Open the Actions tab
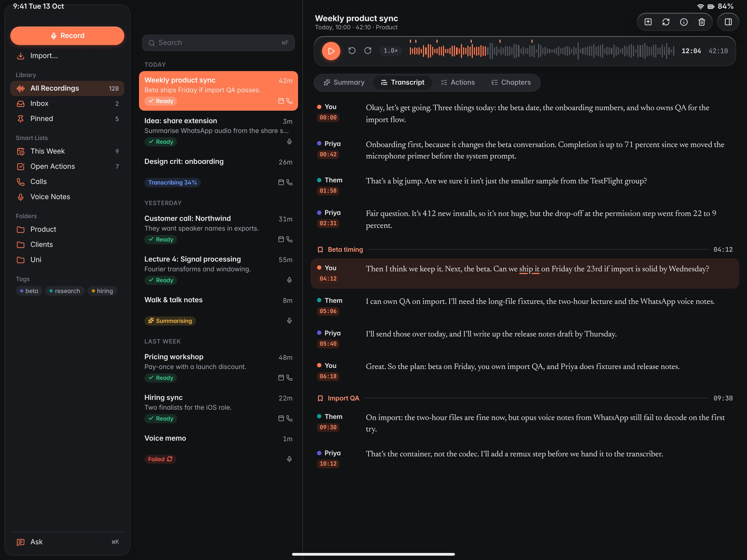747x560 pixels. [x=458, y=82]
